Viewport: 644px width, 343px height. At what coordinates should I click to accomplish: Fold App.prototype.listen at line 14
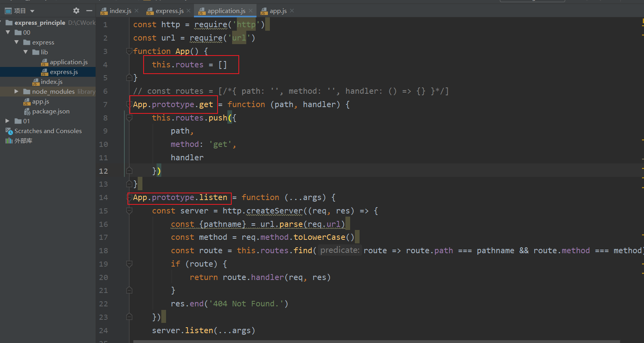129,197
